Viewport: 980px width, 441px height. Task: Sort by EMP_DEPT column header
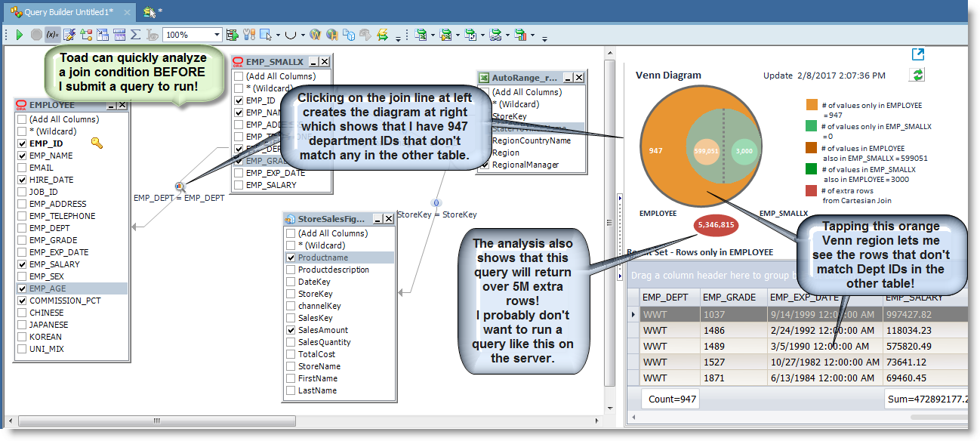[670, 297]
